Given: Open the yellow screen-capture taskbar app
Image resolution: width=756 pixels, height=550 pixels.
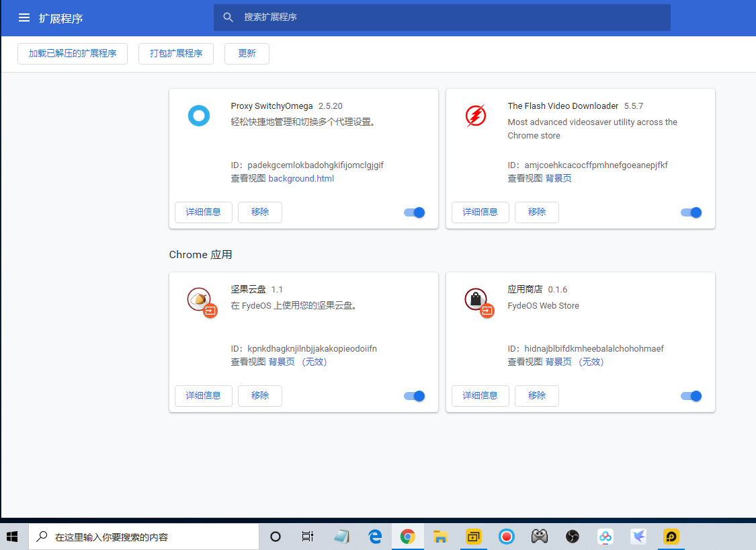Looking at the screenshot, I should [x=474, y=537].
